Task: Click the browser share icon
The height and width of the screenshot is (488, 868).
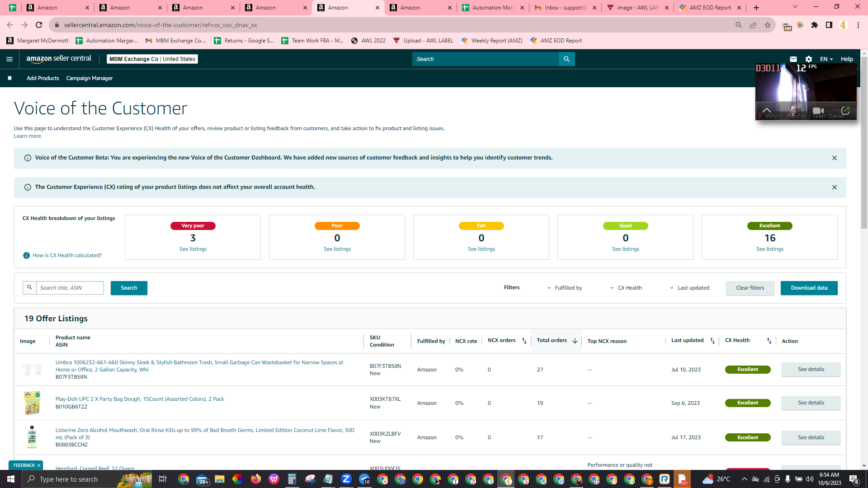Action: click(x=753, y=25)
